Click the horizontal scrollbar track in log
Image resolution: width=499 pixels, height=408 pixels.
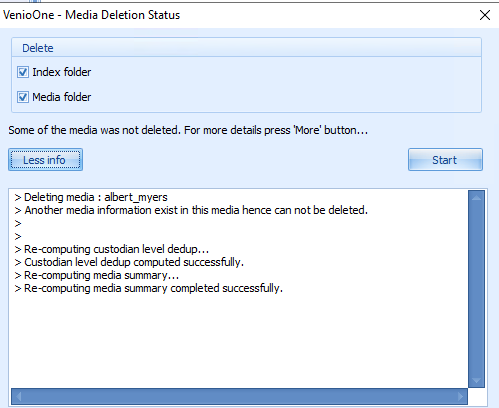point(239,396)
